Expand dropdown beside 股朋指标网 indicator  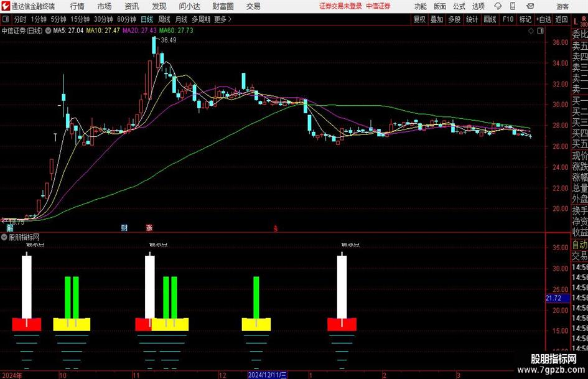coord(4,237)
